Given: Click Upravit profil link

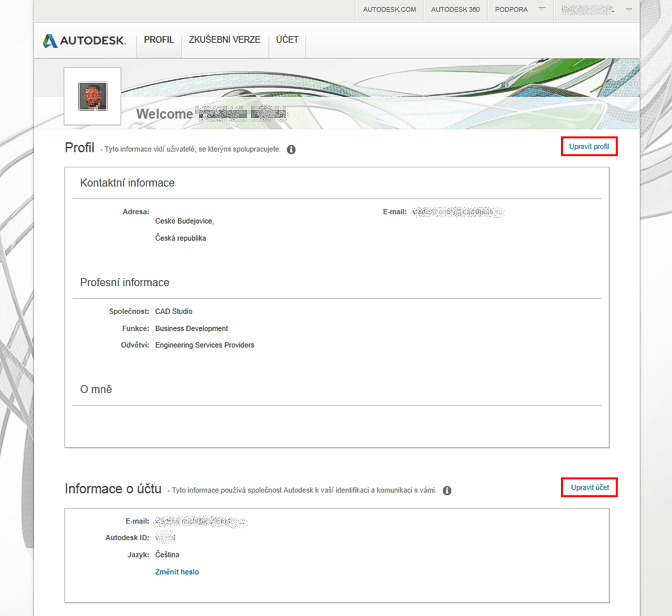Looking at the screenshot, I should pyautogui.click(x=589, y=147).
